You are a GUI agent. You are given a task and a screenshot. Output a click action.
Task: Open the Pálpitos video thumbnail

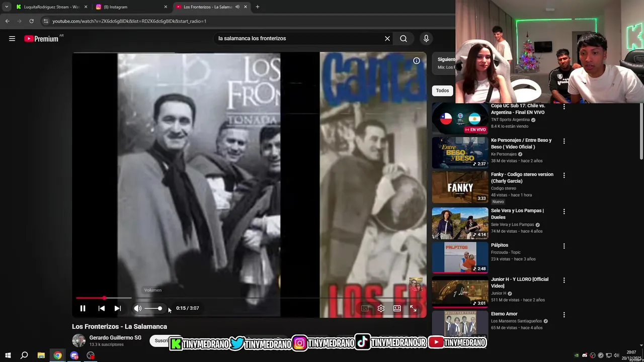point(460,257)
